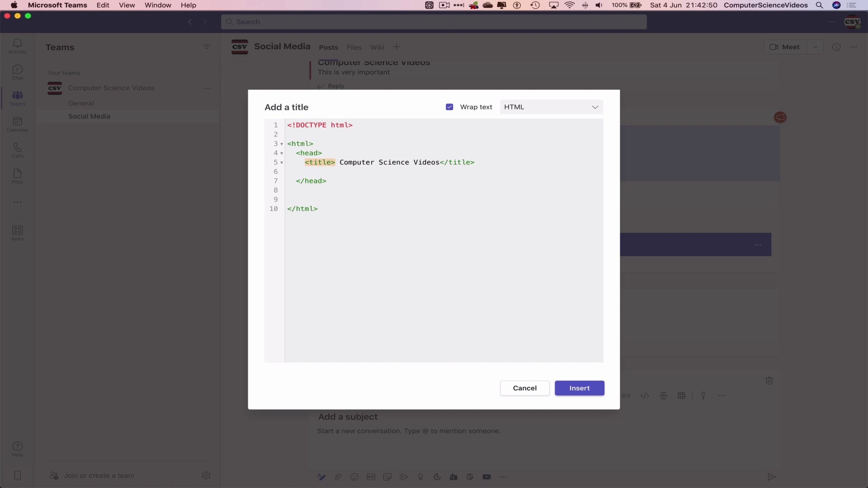Open the Meet options dropdown arrow
This screenshot has width=868, height=488.
[x=815, y=47]
